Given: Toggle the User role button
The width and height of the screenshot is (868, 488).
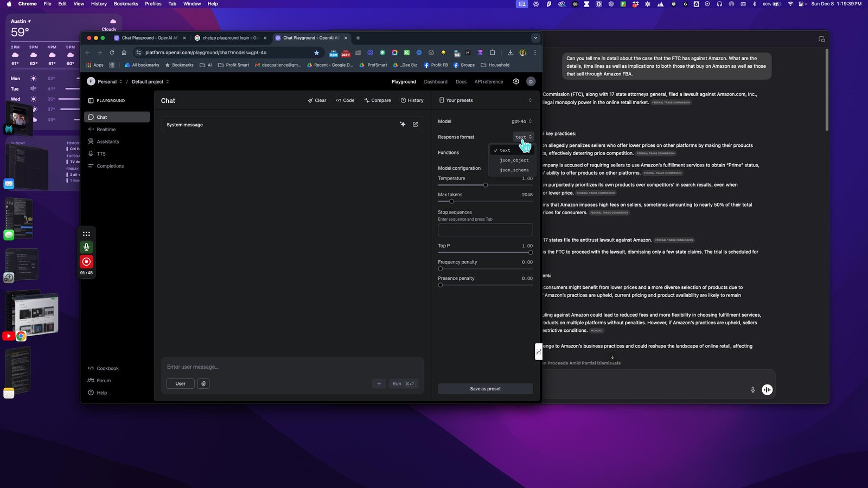Looking at the screenshot, I should tap(180, 383).
